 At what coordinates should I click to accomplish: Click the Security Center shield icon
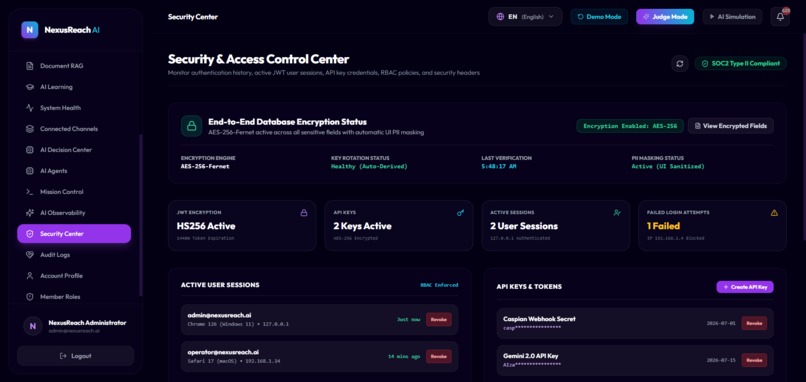pyautogui.click(x=30, y=234)
